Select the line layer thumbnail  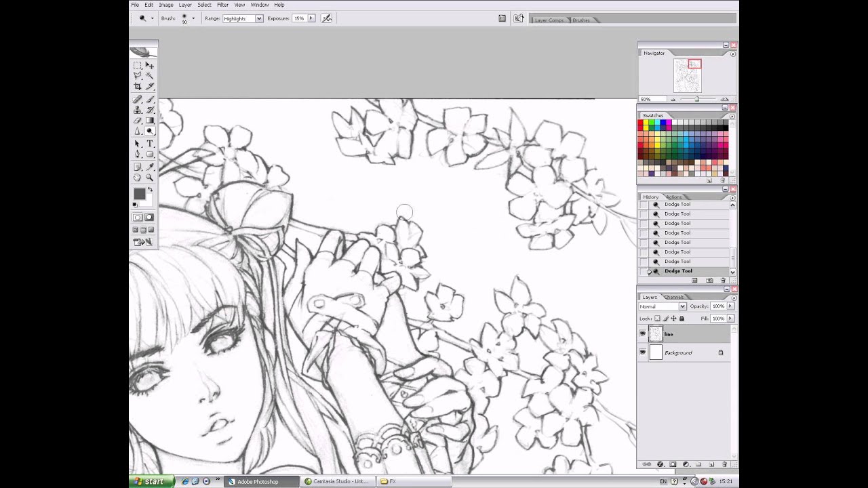pyautogui.click(x=656, y=333)
